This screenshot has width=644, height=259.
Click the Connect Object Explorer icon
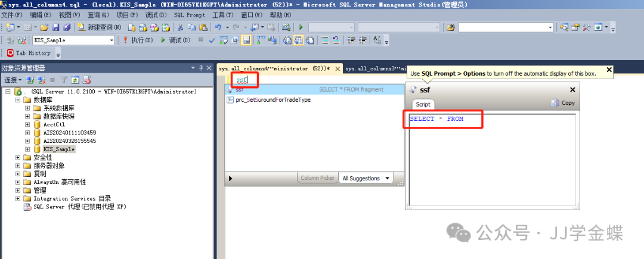pos(30,80)
